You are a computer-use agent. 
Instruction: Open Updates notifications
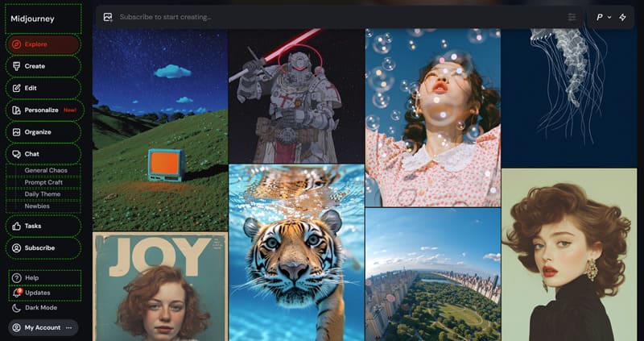click(44, 293)
